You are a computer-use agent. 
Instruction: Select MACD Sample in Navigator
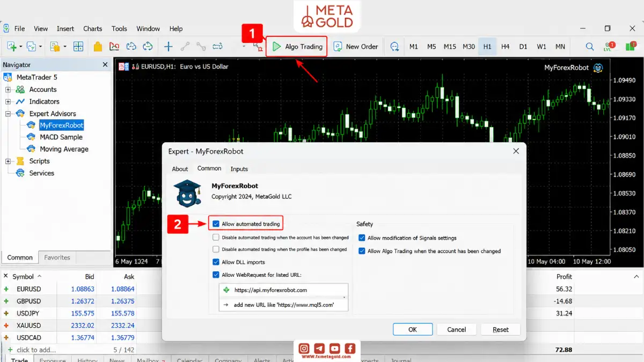(61, 137)
